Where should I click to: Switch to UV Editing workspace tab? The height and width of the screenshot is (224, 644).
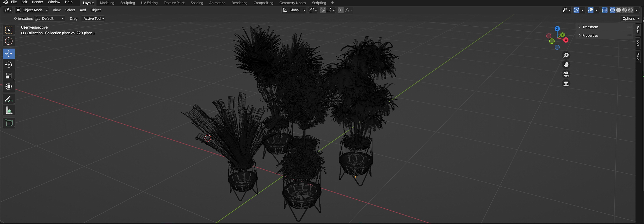[x=149, y=3]
